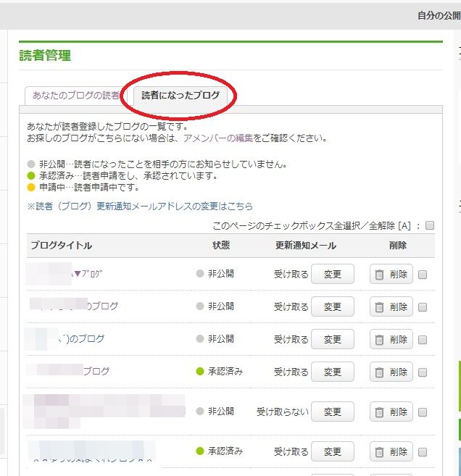461x476 pixels.
Task: Switch to あなたのブログの読者 tab
Action: [x=76, y=96]
